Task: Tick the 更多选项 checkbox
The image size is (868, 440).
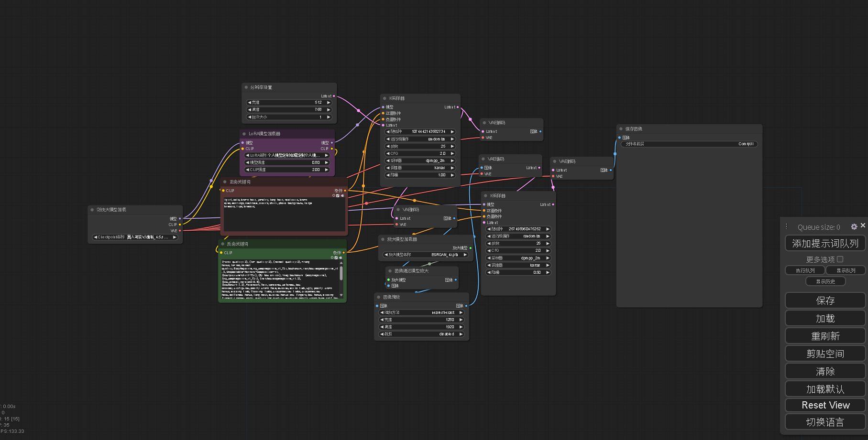Action: pyautogui.click(x=840, y=259)
